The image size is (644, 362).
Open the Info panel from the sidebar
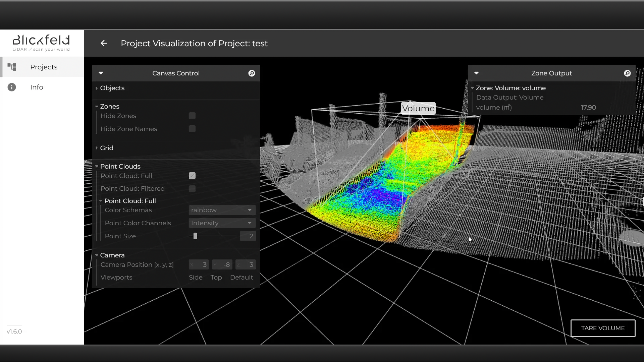coord(12,87)
